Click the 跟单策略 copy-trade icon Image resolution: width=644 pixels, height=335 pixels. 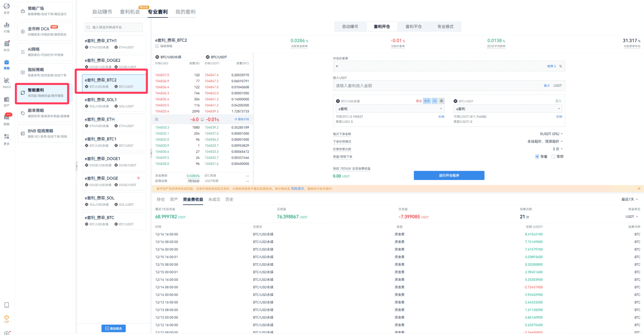pyautogui.click(x=23, y=113)
